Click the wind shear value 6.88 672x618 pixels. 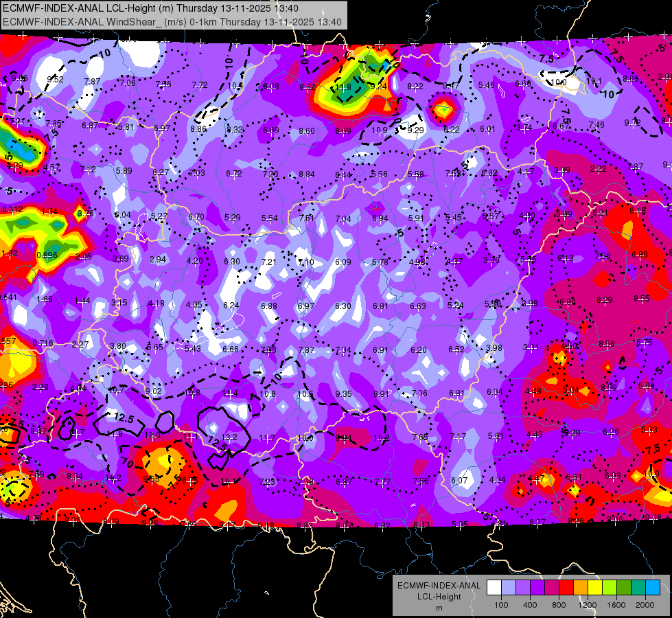[268, 306]
